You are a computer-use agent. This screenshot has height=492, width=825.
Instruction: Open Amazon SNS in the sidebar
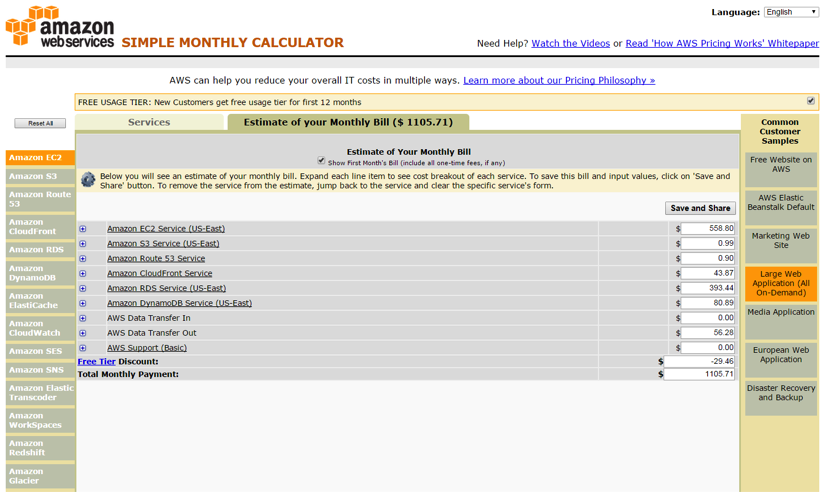(40, 370)
